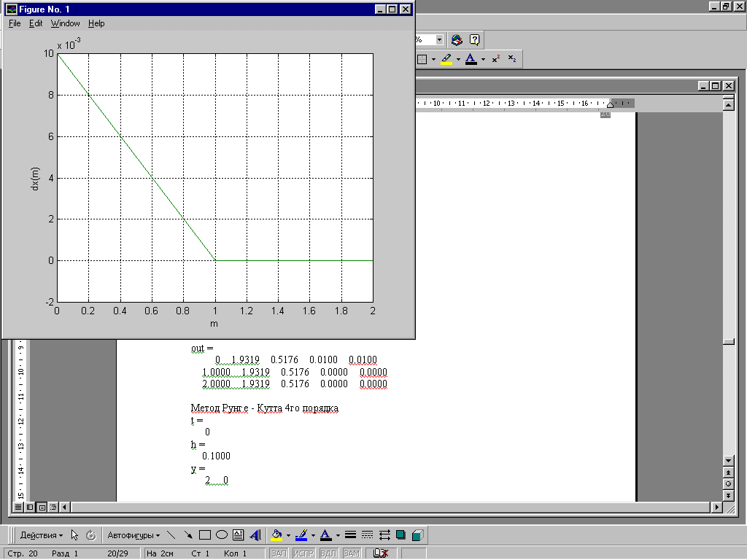Apply subscript formatting

click(x=512, y=59)
